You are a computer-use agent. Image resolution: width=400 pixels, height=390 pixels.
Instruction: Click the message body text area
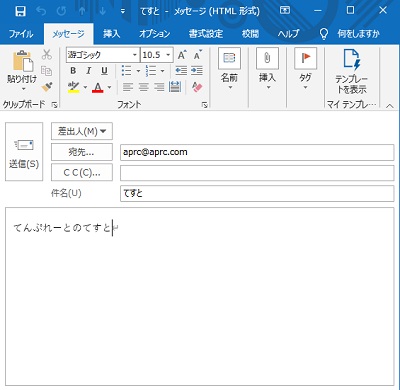[x=200, y=297]
